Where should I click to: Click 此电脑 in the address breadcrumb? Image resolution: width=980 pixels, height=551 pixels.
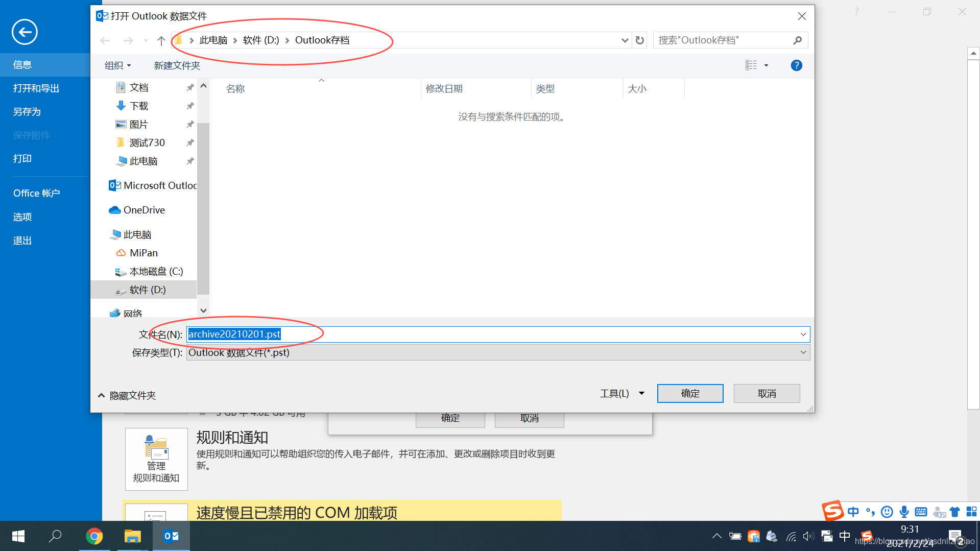[x=213, y=40]
